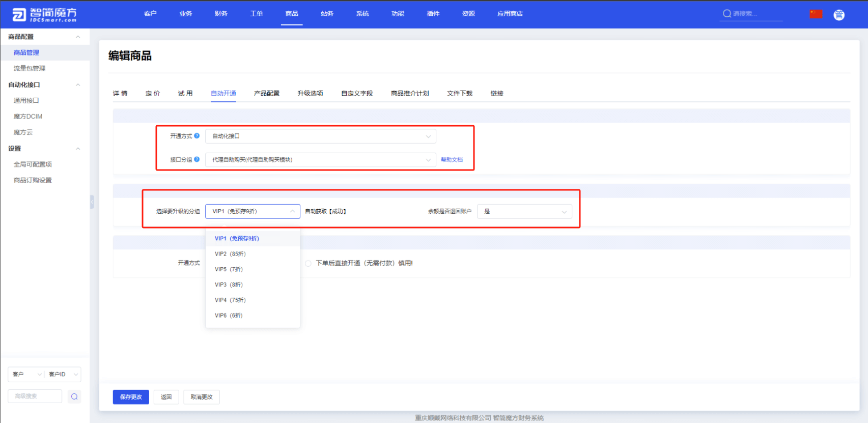Open the search magnifier in top bar

coord(727,14)
